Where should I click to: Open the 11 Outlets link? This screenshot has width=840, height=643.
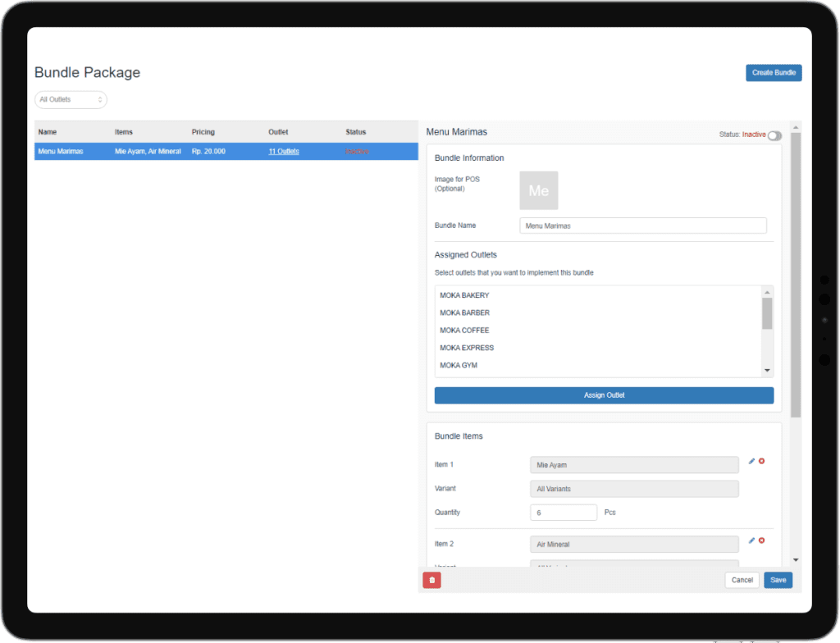tap(284, 152)
